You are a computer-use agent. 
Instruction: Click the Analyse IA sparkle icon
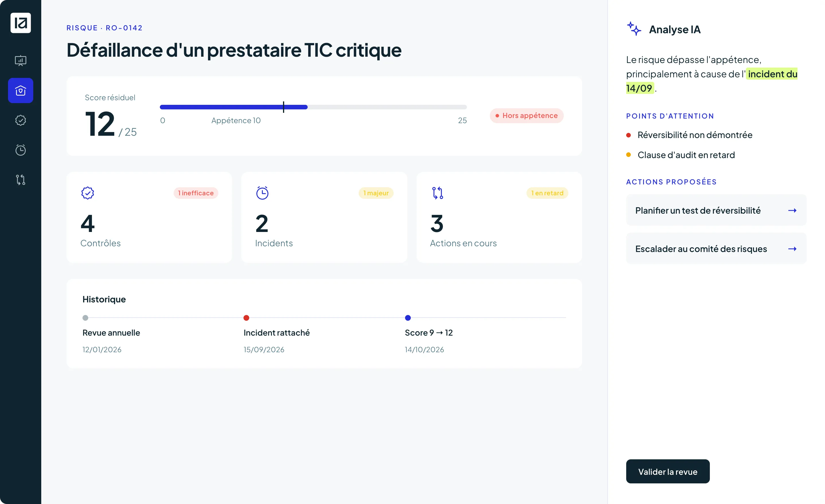click(x=634, y=29)
